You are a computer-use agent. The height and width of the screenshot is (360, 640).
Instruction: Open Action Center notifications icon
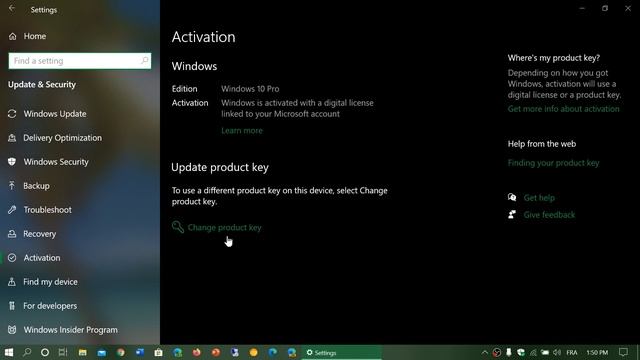[x=623, y=352]
